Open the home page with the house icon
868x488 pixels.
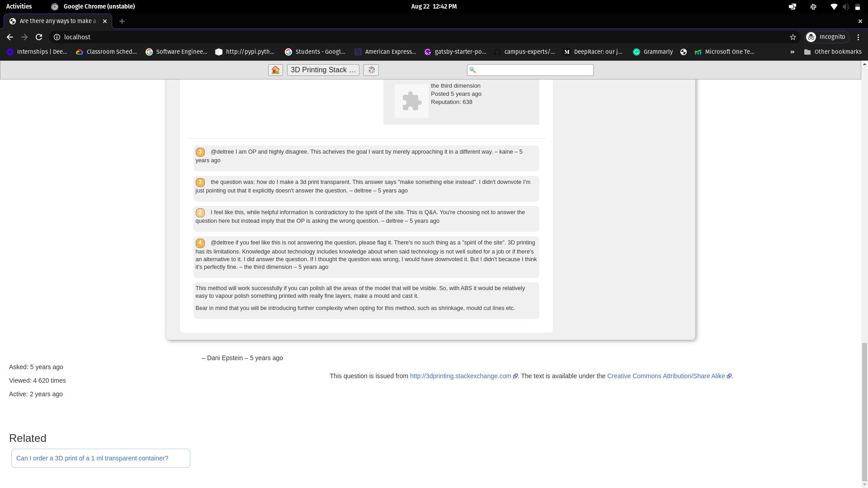pyautogui.click(x=275, y=70)
